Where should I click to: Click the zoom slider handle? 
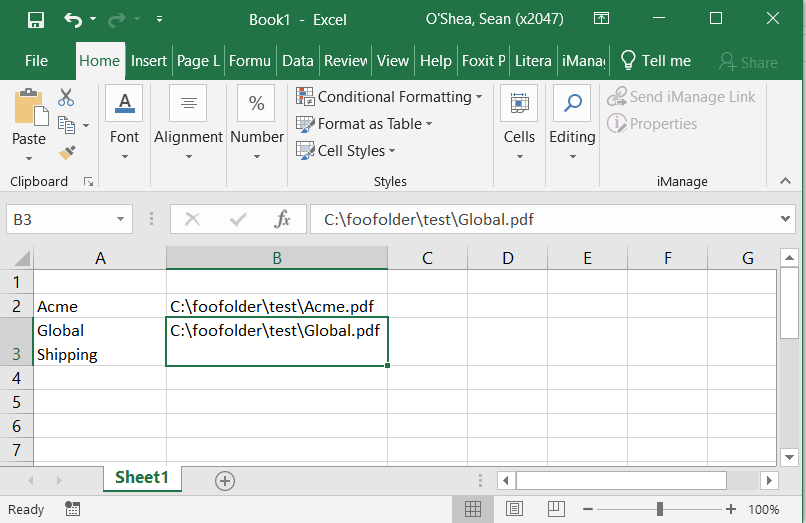tap(660, 509)
